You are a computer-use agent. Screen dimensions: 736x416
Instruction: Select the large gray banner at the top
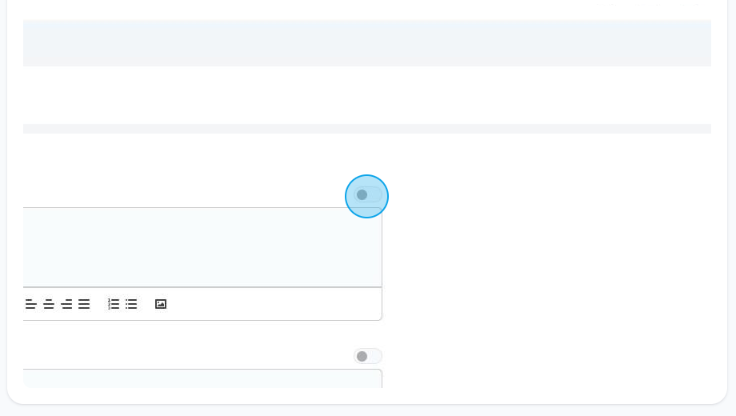click(367, 43)
